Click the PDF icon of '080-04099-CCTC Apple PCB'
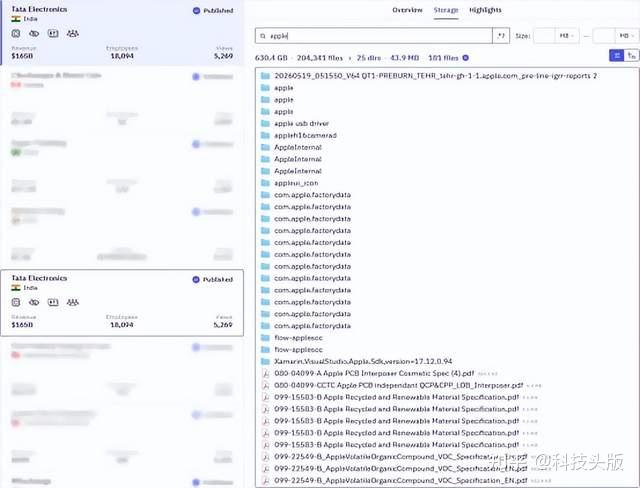Screen dimensions: 640x488 pos(266,385)
